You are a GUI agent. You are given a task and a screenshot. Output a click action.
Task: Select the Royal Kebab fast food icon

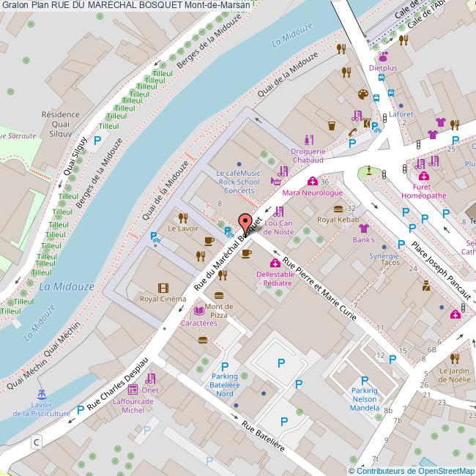coord(338,208)
